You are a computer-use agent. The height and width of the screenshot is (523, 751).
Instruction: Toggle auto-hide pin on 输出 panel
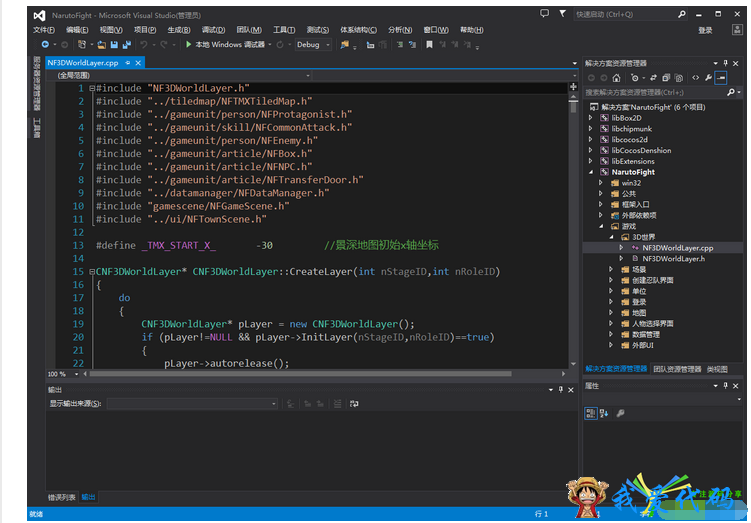(x=560, y=390)
